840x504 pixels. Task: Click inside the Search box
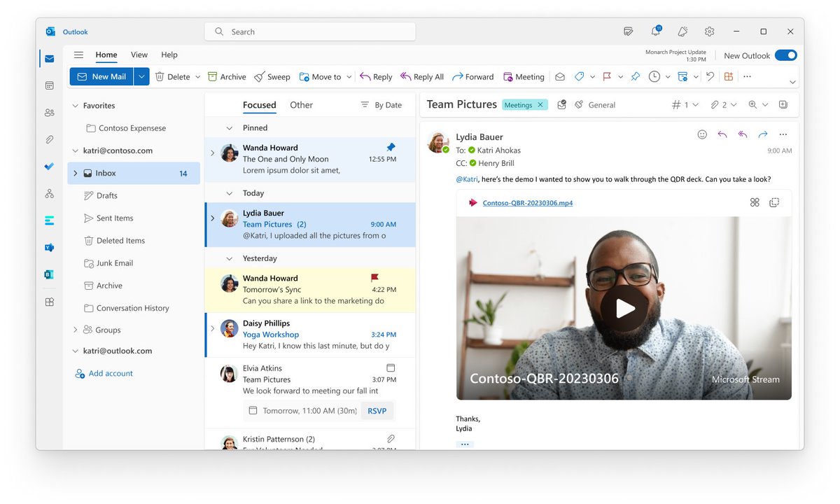(x=309, y=31)
